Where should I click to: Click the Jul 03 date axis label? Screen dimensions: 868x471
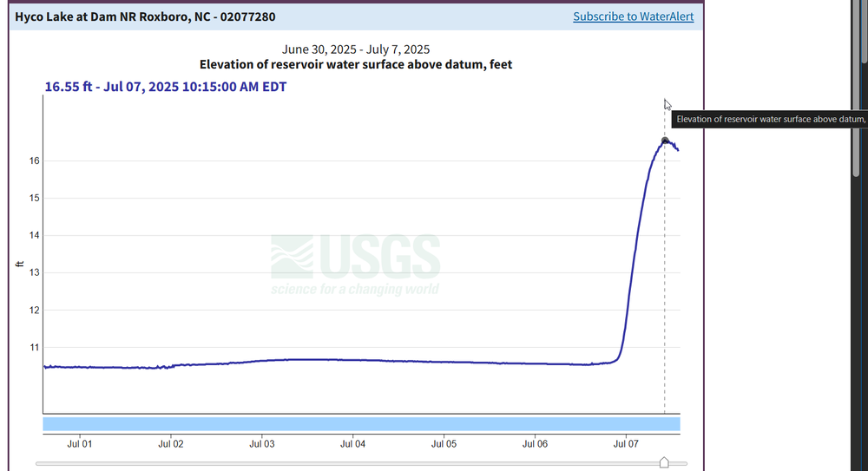(262, 444)
